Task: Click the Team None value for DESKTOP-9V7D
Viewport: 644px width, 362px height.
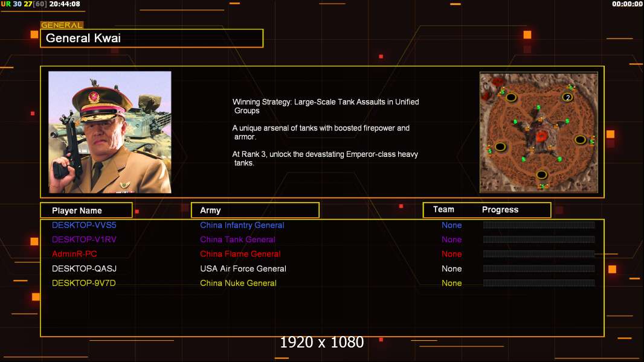Action: pos(451,283)
